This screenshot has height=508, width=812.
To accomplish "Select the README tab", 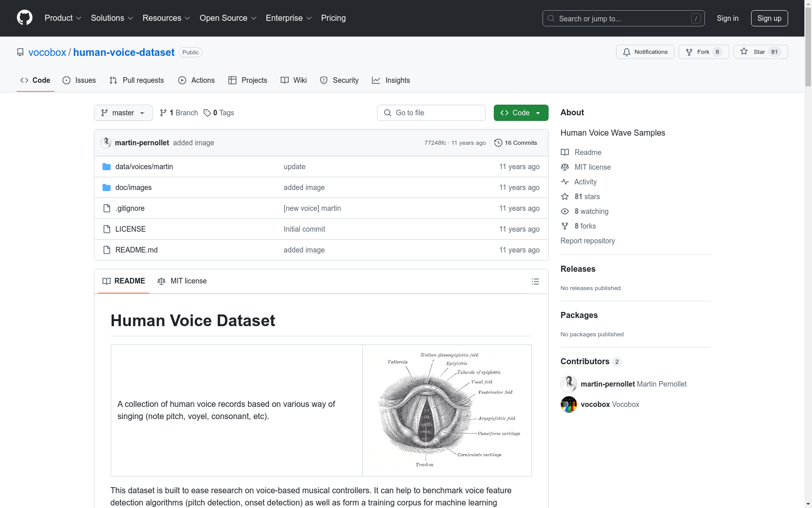I will pyautogui.click(x=124, y=281).
